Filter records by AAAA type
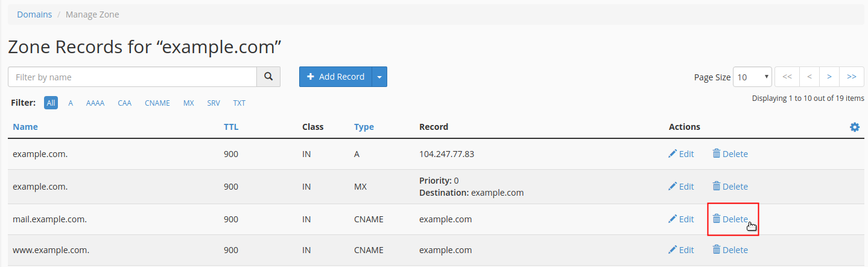The image size is (868, 267). coord(95,103)
